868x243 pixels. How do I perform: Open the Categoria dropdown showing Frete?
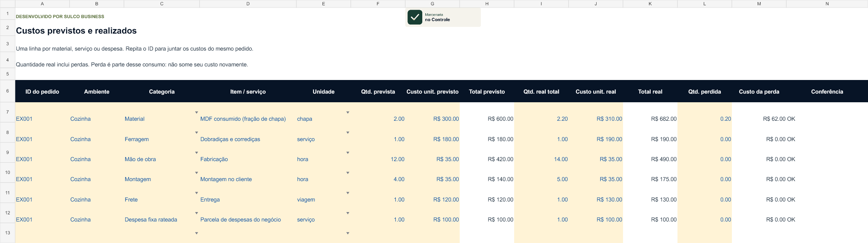click(x=197, y=193)
